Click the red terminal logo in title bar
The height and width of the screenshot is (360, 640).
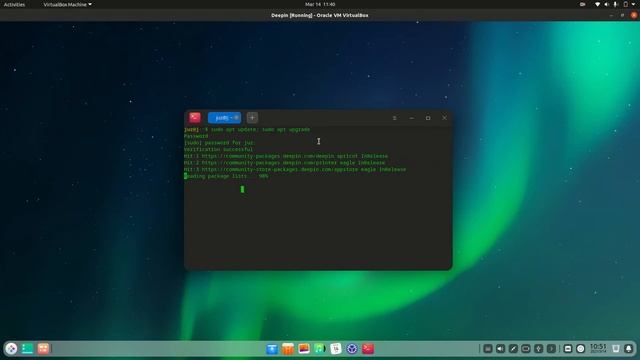(195, 118)
